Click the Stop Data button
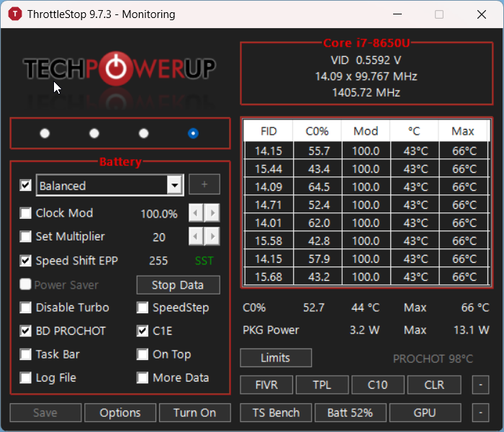The width and height of the screenshot is (504, 432). pyautogui.click(x=179, y=285)
